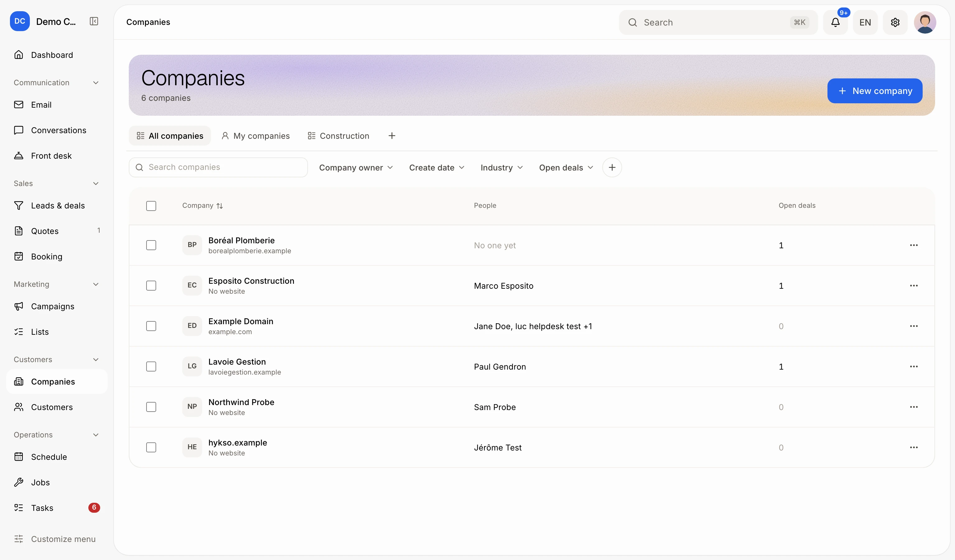Open Boréal Plomberie row more options
955x560 pixels.
point(914,245)
